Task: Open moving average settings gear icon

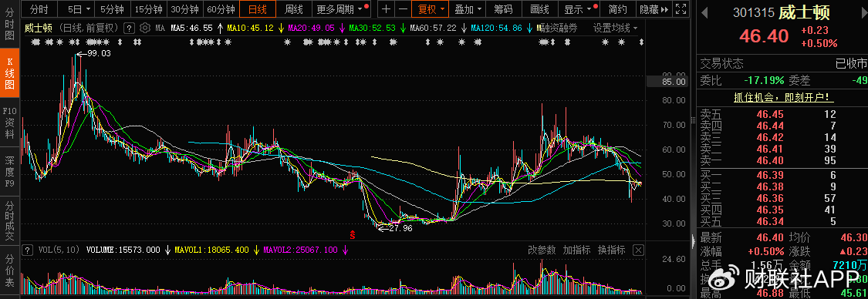Action: (x=145, y=28)
